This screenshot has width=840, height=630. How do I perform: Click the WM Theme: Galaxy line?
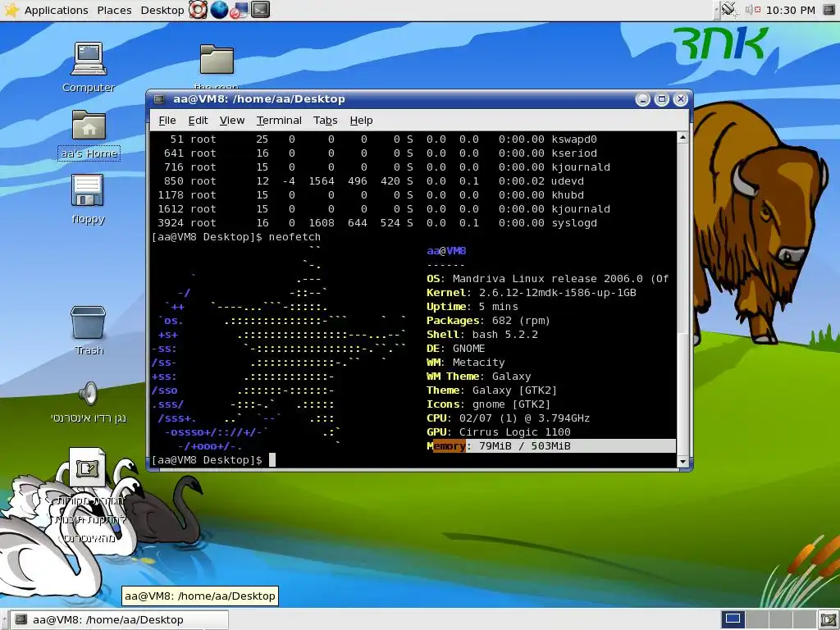pos(479,376)
